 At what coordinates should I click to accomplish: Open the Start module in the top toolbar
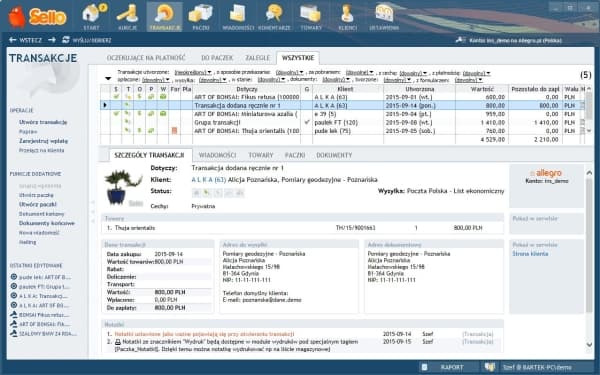pyautogui.click(x=91, y=17)
